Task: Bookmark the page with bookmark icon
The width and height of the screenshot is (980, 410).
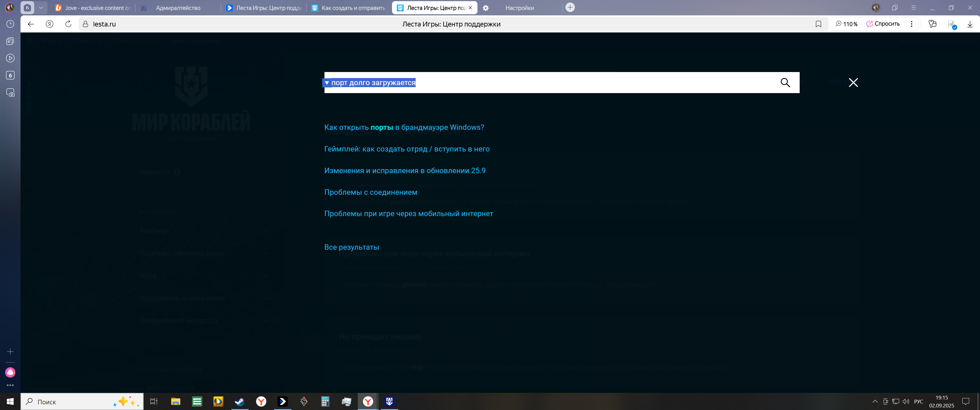Action: tap(818, 24)
